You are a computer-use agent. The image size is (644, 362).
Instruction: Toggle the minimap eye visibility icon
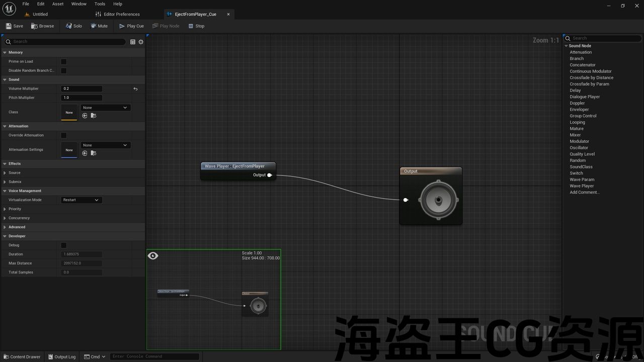pos(153,256)
